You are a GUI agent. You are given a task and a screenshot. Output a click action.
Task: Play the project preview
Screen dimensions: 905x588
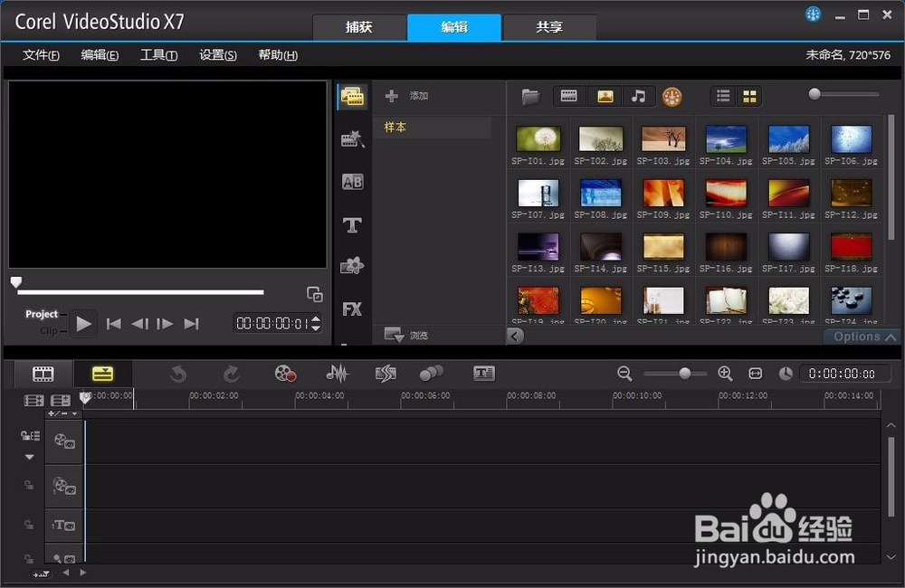(83, 324)
